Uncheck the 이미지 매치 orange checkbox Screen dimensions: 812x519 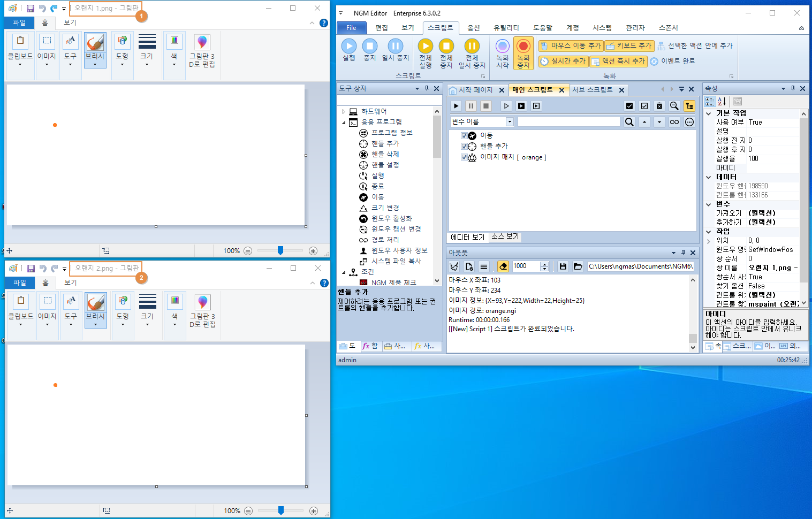(x=464, y=157)
